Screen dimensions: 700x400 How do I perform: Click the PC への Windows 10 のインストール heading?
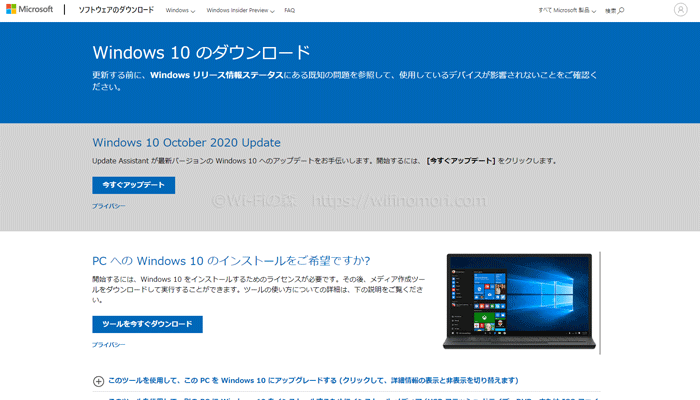click(231, 261)
